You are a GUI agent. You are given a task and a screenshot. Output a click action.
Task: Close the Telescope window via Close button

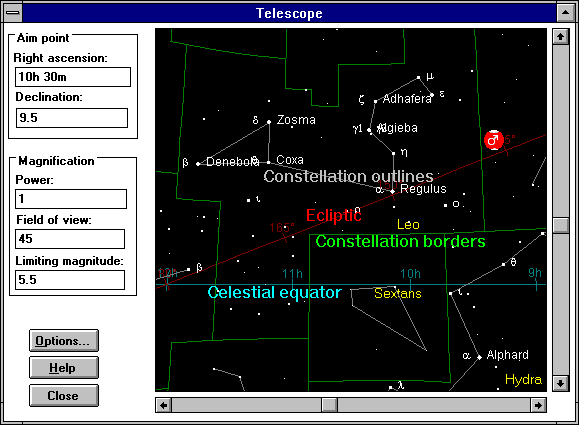point(64,395)
